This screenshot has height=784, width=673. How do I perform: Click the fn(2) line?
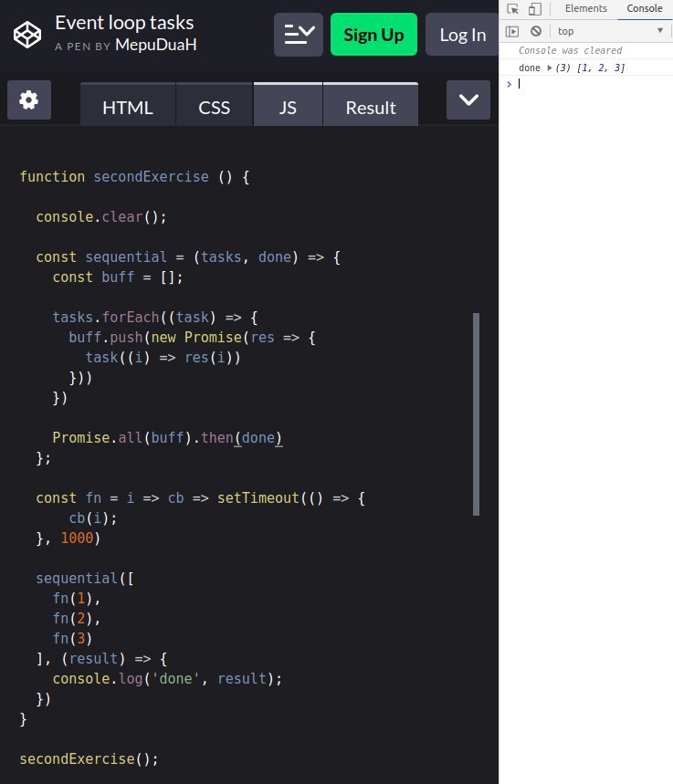coord(77,619)
